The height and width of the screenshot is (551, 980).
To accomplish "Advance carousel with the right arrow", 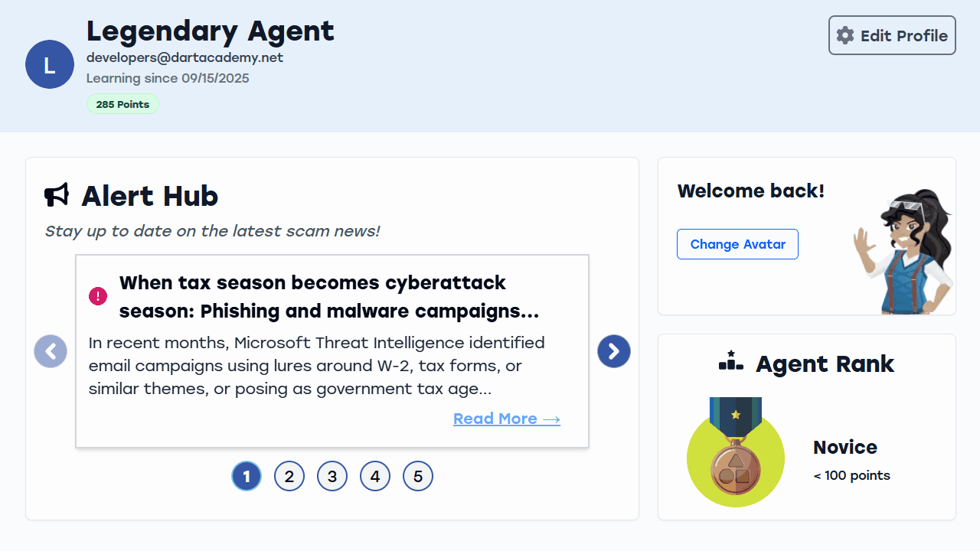I will pyautogui.click(x=613, y=351).
